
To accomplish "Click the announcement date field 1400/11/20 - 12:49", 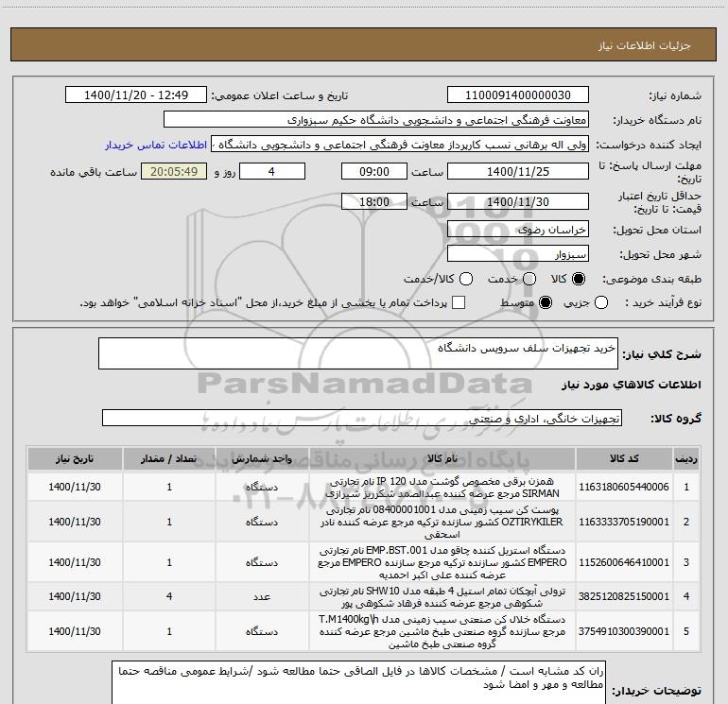I will pyautogui.click(x=136, y=95).
